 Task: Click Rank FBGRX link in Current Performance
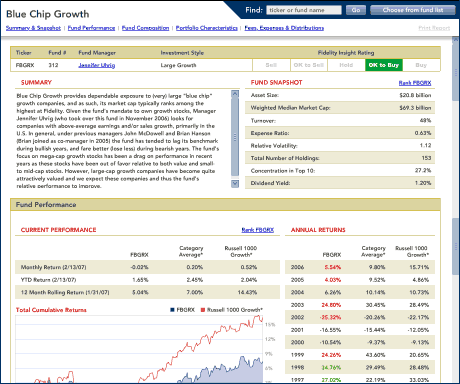pyautogui.click(x=258, y=230)
